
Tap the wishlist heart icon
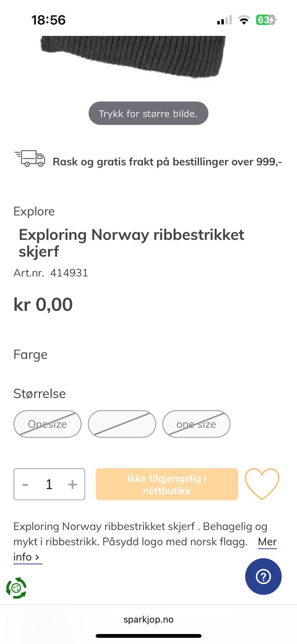pyautogui.click(x=262, y=484)
